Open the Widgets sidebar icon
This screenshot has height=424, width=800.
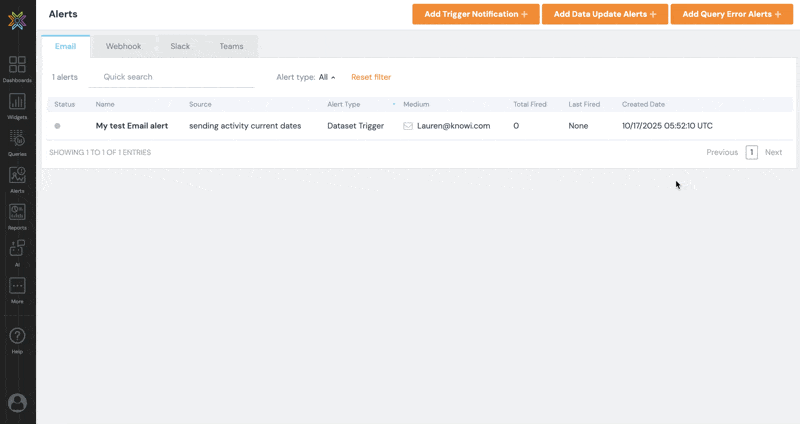click(x=17, y=105)
